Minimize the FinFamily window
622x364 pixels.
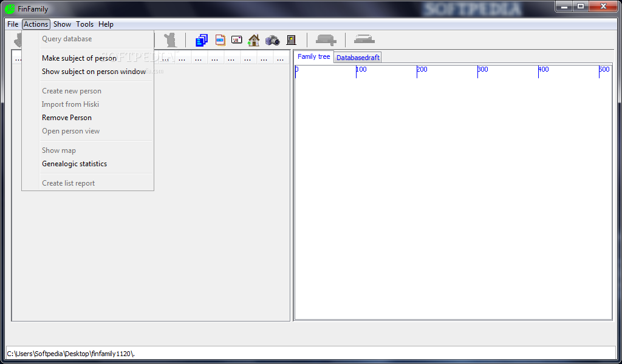point(564,6)
